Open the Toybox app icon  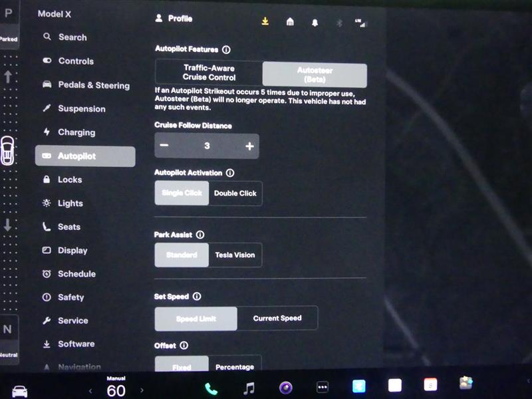[x=466, y=383]
